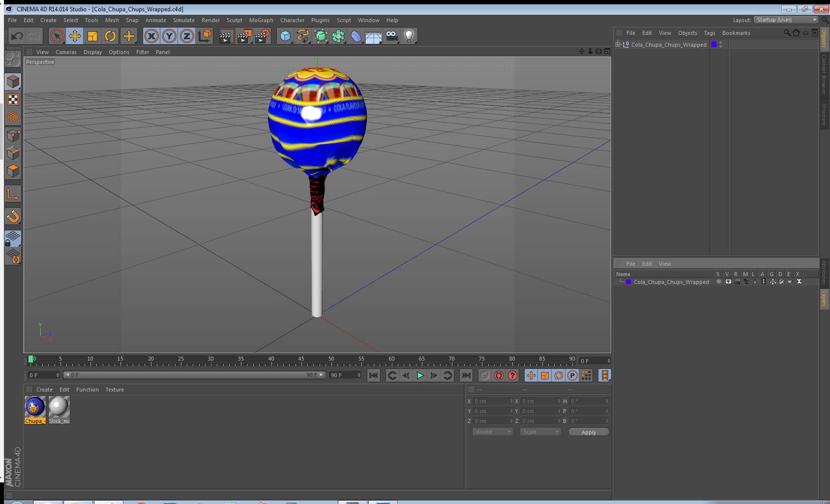Toggle the coordinate system icon
Screen dimensions: 830x504
(x=205, y=36)
